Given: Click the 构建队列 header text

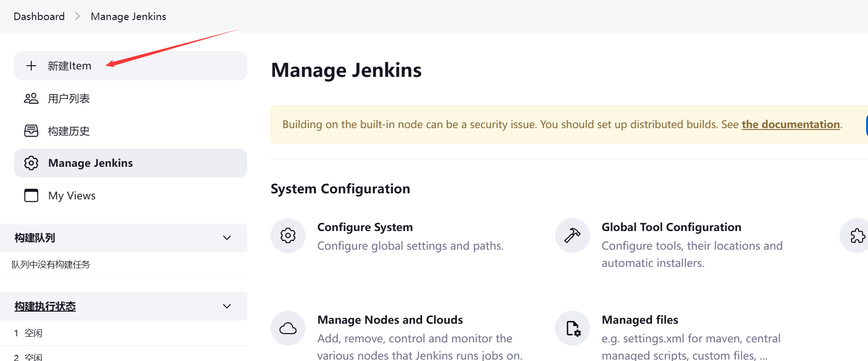Looking at the screenshot, I should click(35, 238).
